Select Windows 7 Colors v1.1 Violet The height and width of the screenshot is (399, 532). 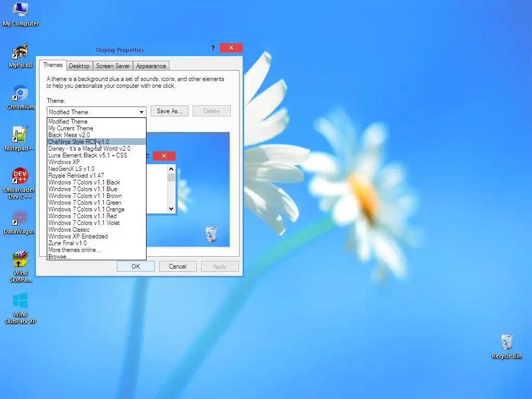click(97, 223)
